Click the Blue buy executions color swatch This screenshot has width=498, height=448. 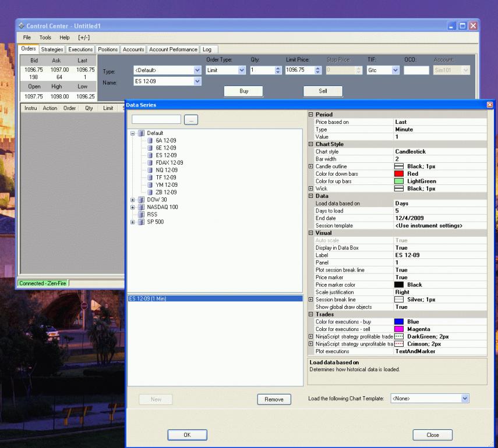click(x=399, y=322)
